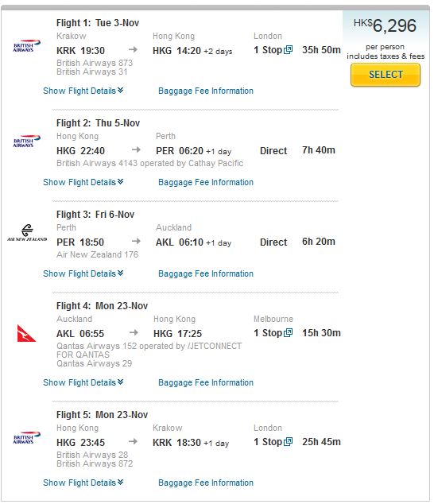The image size is (434, 504).
Task: Click the British Airways logo on Flight 1
Action: 27,45
